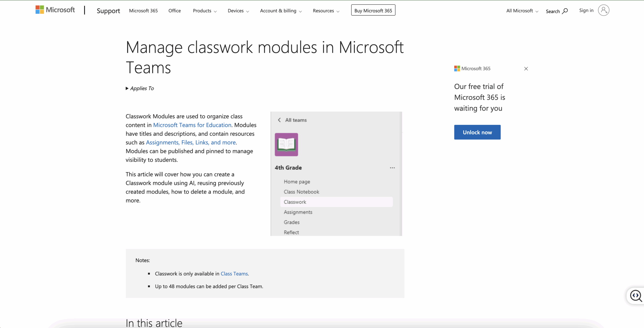Click the Search magnifier icon

[x=565, y=11]
